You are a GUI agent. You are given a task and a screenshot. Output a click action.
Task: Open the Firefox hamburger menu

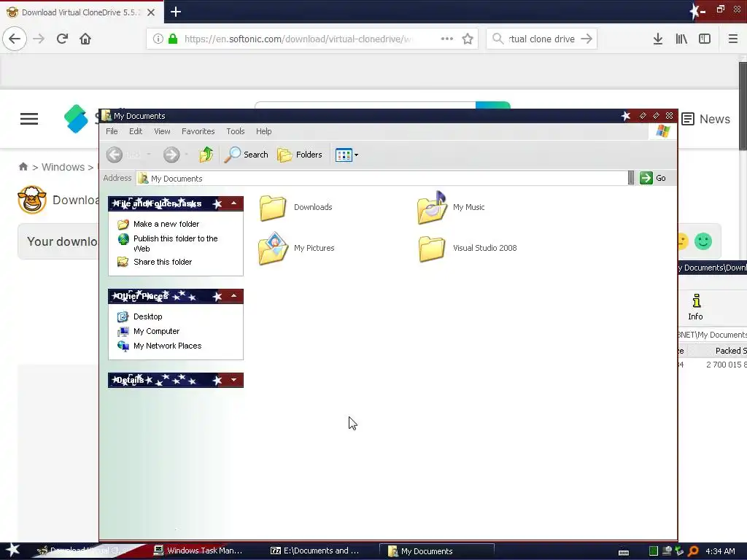[733, 39]
